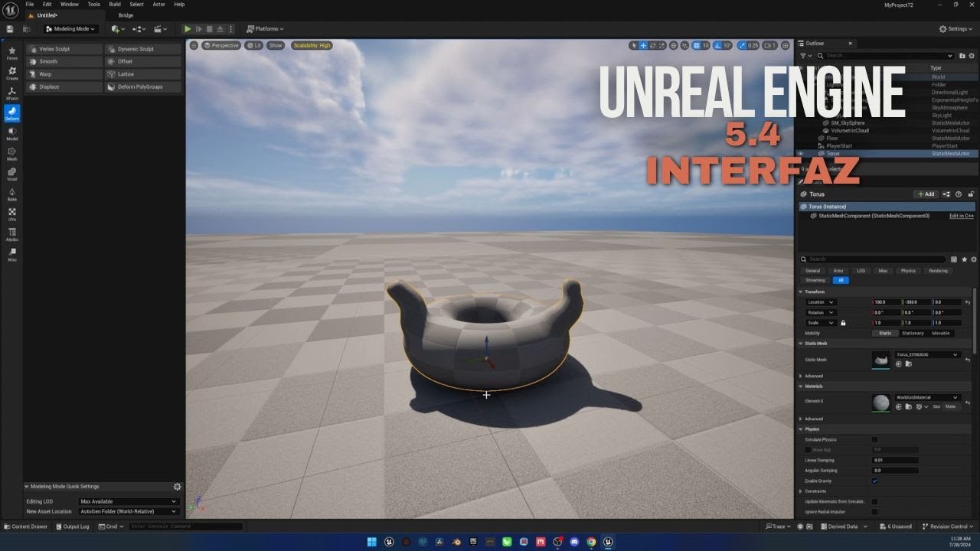The height and width of the screenshot is (551, 980).
Task: Open the Build menu
Action: point(115,4)
